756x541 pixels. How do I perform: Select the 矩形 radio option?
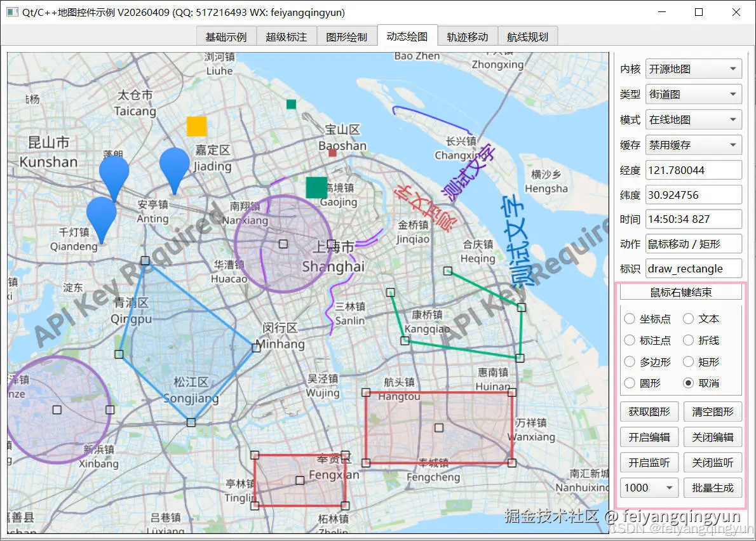click(701, 362)
